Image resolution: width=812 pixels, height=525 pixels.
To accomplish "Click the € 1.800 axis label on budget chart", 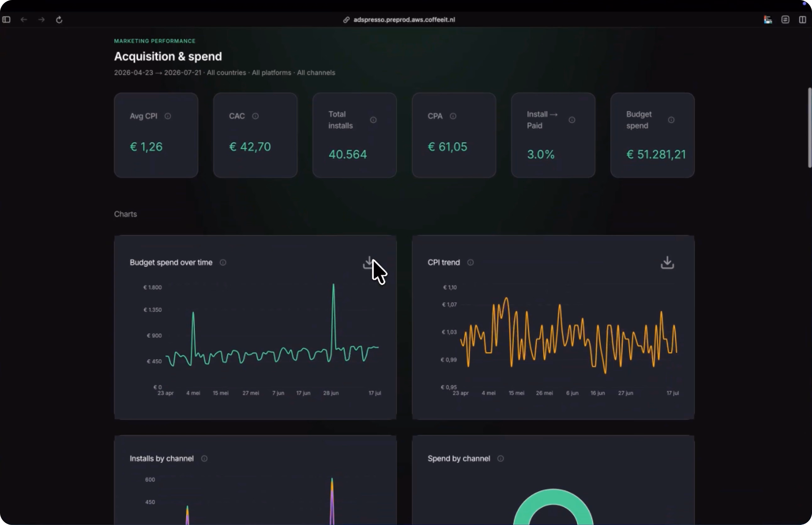I will pyautogui.click(x=152, y=287).
